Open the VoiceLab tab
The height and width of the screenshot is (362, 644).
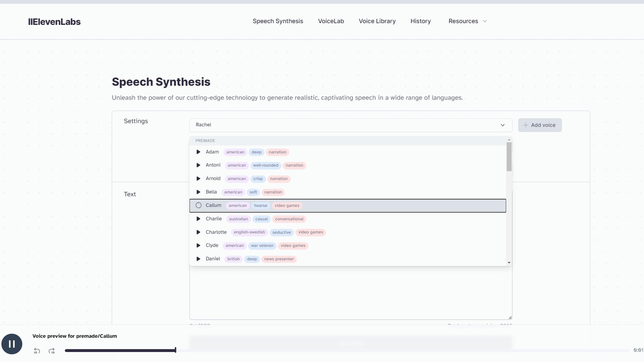[x=331, y=21]
